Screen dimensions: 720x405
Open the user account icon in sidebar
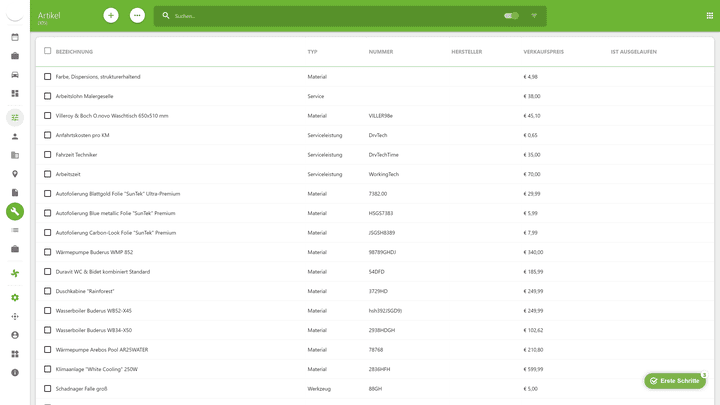click(x=15, y=335)
